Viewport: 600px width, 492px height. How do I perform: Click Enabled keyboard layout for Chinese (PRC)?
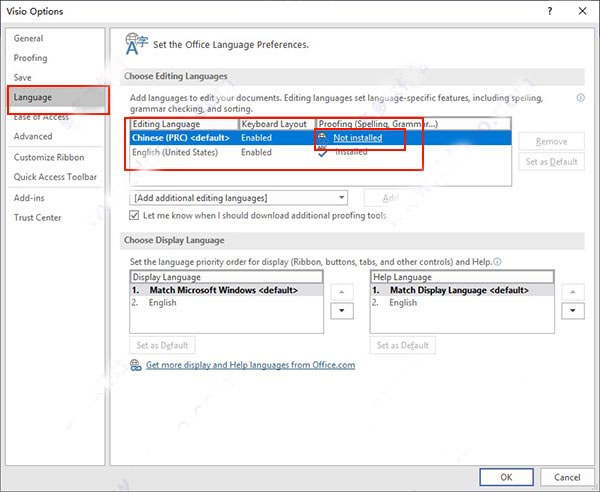[x=256, y=138]
